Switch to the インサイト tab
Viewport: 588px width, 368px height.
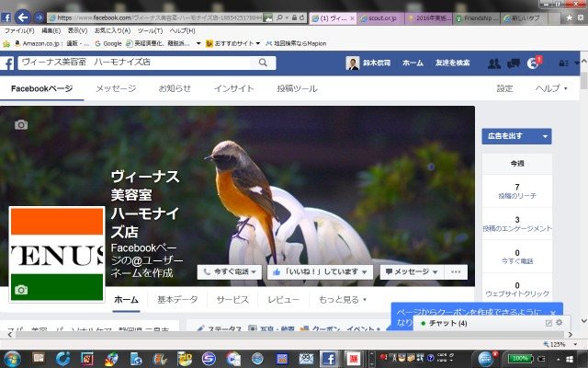pyautogui.click(x=234, y=88)
